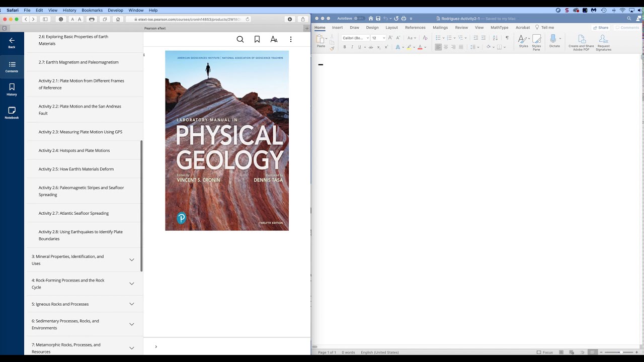This screenshot has height=362, width=644.
Task: Save document using Word floppy icon
Action: pyautogui.click(x=378, y=19)
